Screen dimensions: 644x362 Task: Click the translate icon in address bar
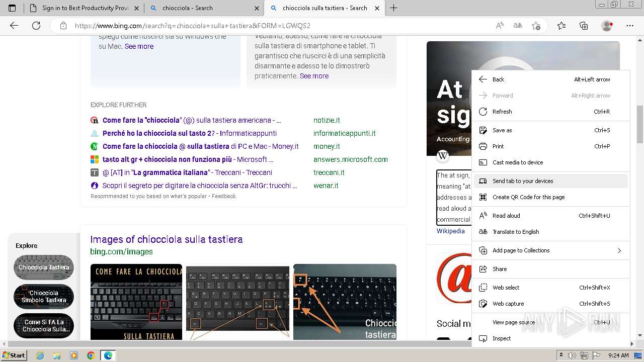coord(518,26)
